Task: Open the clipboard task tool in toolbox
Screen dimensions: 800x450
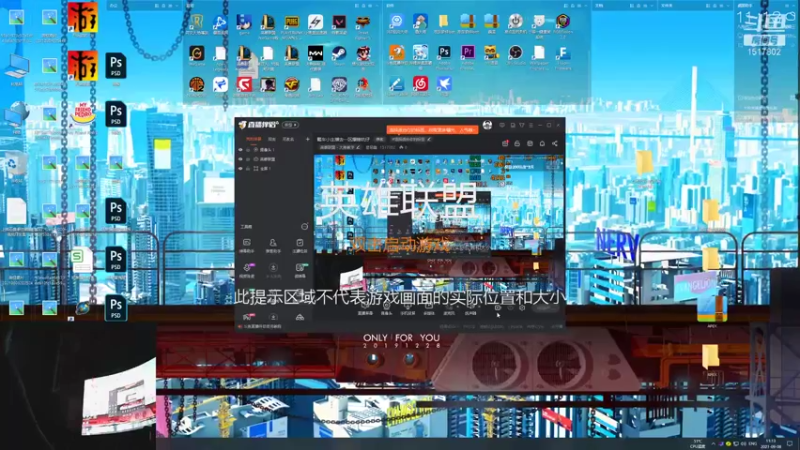Action: coord(300,245)
